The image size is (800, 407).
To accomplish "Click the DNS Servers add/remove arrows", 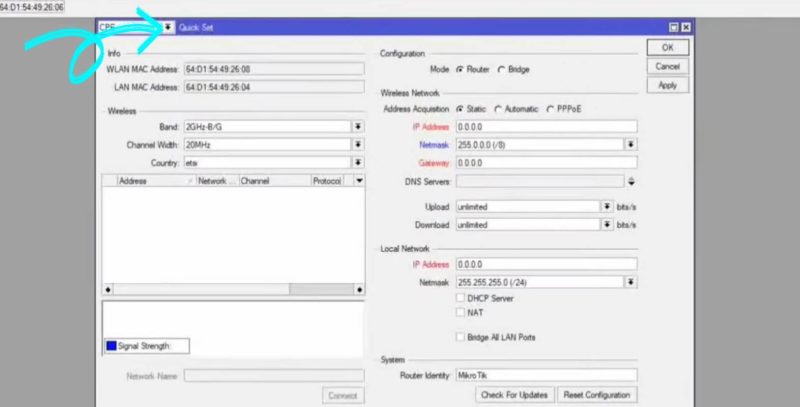I will [631, 181].
